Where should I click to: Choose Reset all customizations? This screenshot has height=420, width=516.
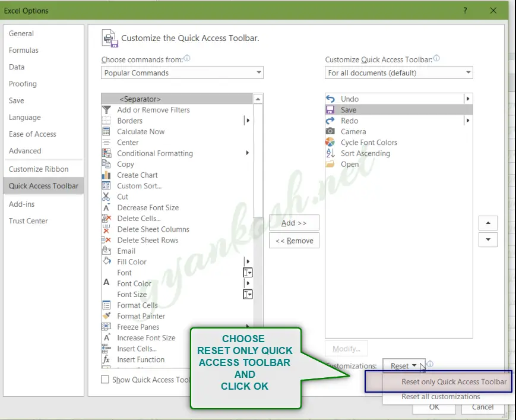[441, 397]
